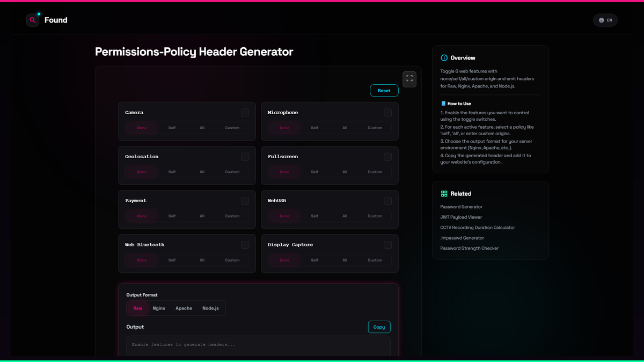Click the globe language icon
This screenshot has height=362, width=644.
point(601,20)
